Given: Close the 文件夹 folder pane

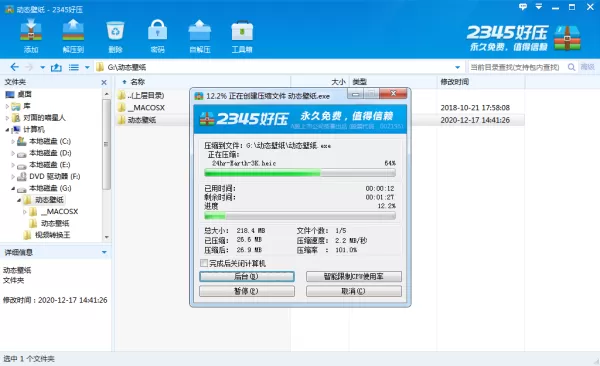Looking at the screenshot, I should point(104,82).
